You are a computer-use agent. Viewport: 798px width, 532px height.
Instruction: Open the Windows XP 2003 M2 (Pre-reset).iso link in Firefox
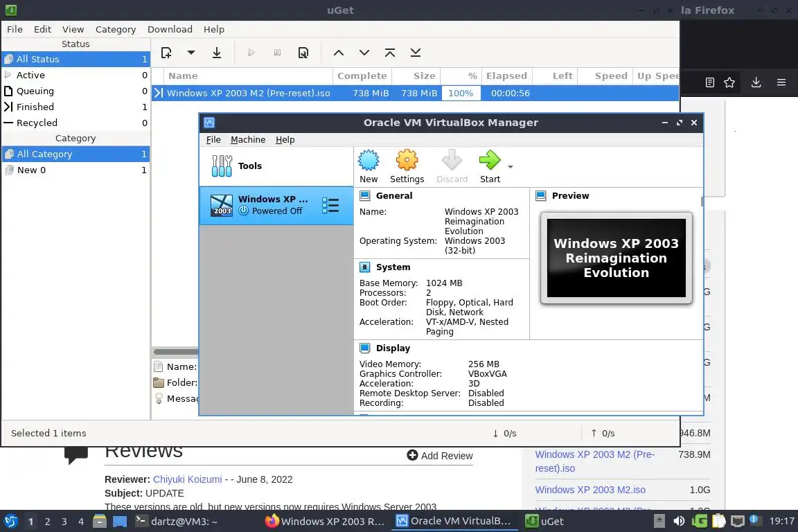(594, 461)
